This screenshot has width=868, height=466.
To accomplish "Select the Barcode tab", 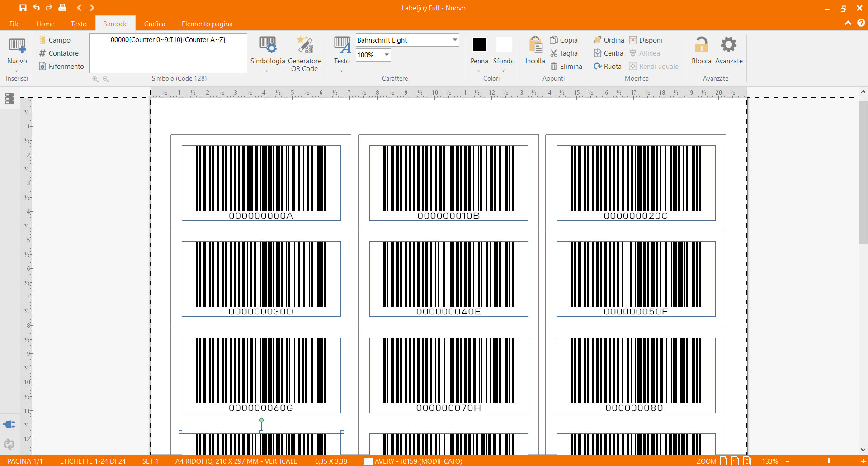I will [x=115, y=24].
